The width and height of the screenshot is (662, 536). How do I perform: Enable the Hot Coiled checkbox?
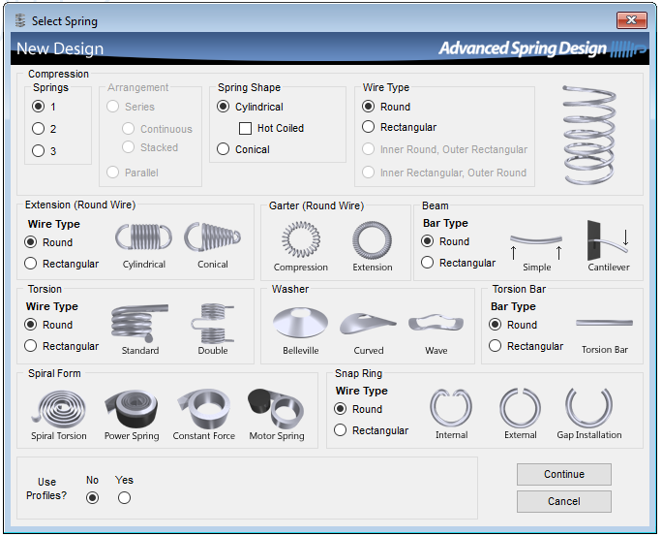[245, 128]
